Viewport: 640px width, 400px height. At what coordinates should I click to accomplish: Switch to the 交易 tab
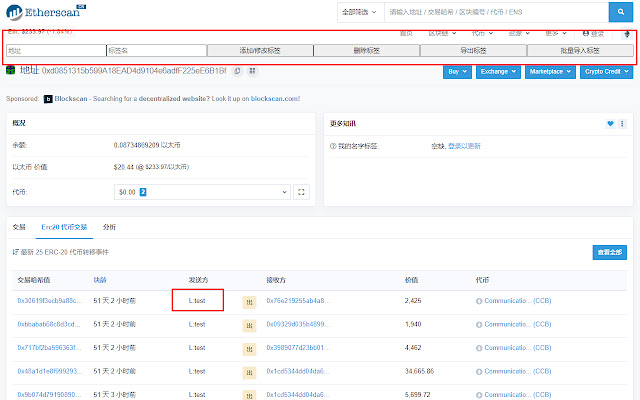coord(19,227)
